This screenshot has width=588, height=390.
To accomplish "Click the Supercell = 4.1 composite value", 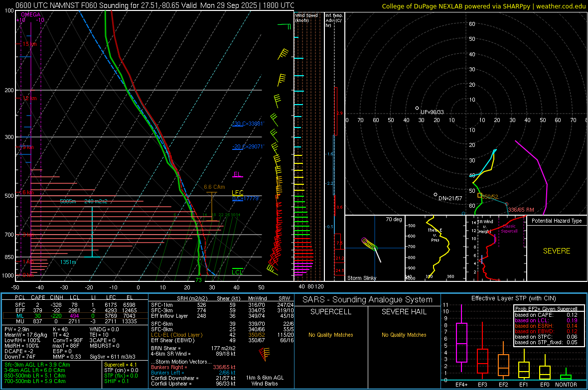I will click(x=121, y=365).
